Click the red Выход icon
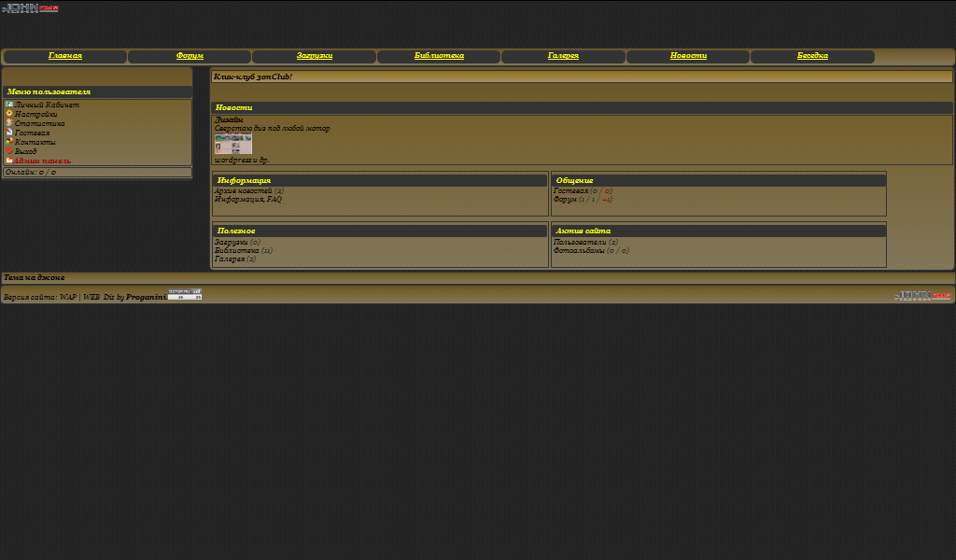Viewport: 956px width, 560px height. tap(9, 151)
